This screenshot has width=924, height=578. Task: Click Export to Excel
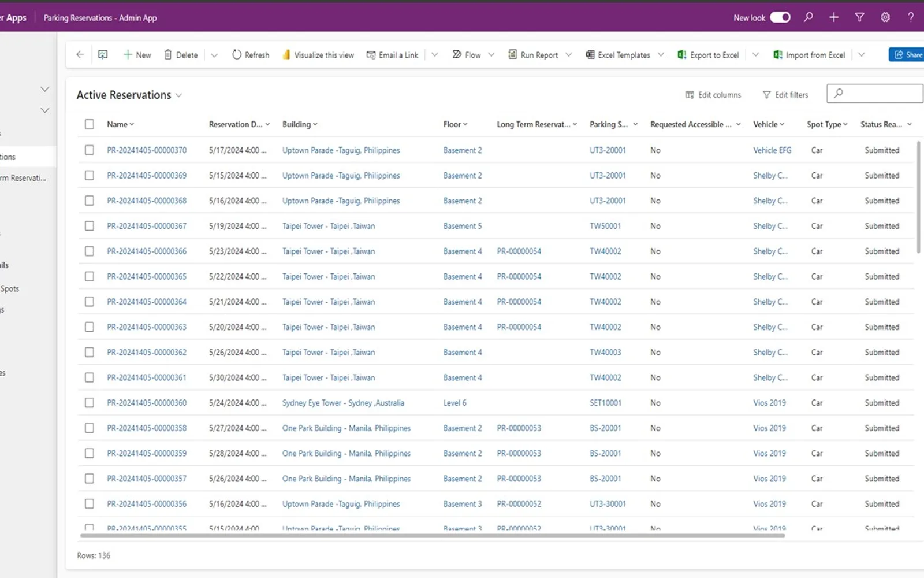(708, 55)
